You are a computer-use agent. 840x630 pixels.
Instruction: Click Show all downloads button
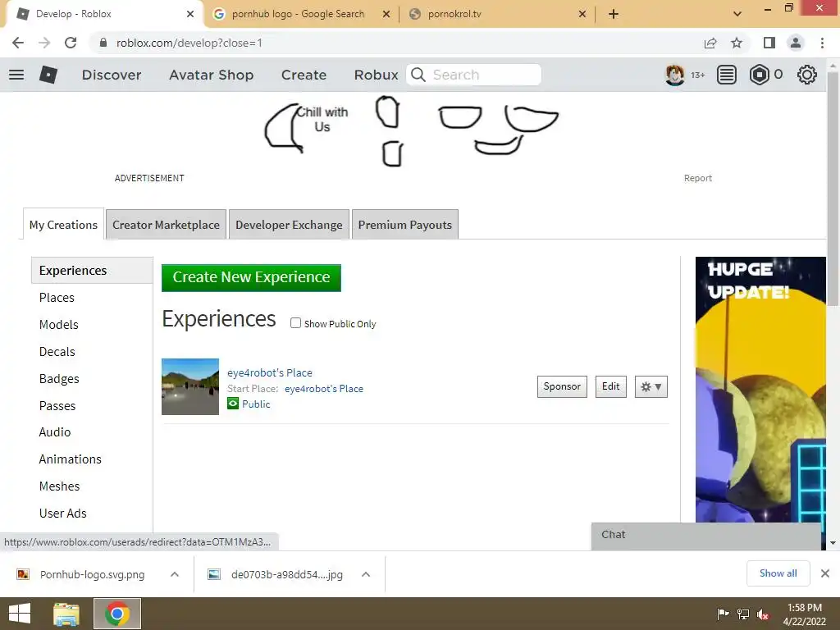[778, 573]
